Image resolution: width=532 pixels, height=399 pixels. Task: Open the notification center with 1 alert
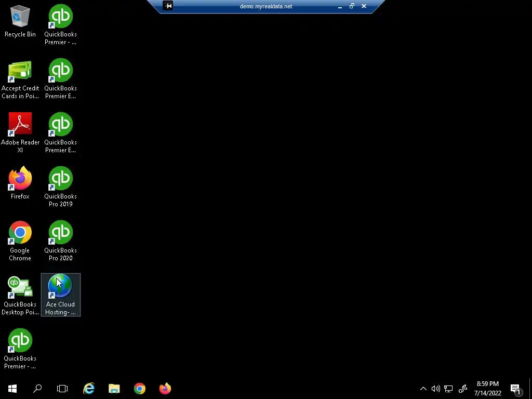coord(516,389)
